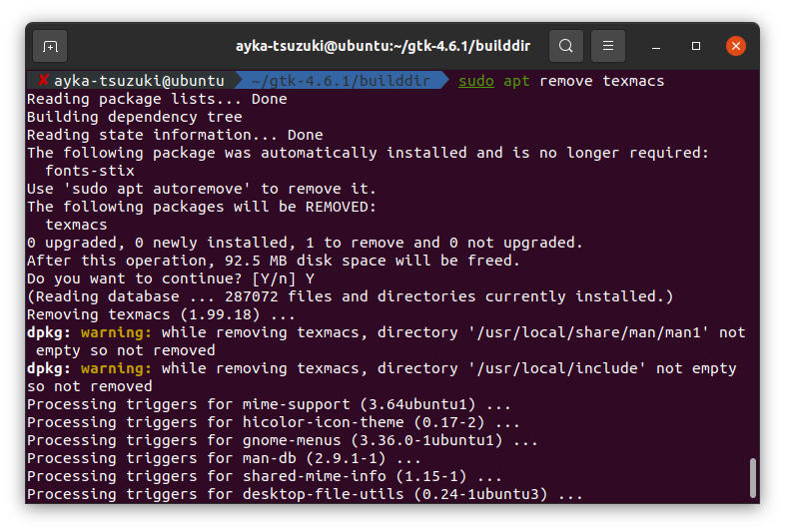This screenshot has height=532, width=785.
Task: Click 'ayka-tsuzuki@ubuntu' in the prompt
Action: (x=139, y=81)
